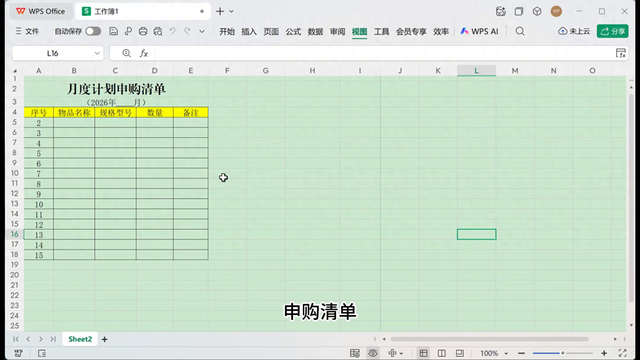Open the 工具 tab
Viewport: 640px width, 360px height.
pos(382,31)
